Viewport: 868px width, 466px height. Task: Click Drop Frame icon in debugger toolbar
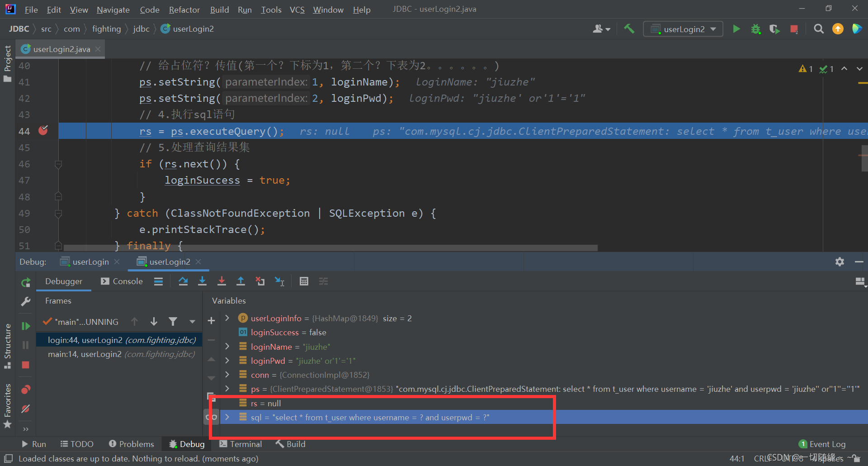click(x=260, y=281)
